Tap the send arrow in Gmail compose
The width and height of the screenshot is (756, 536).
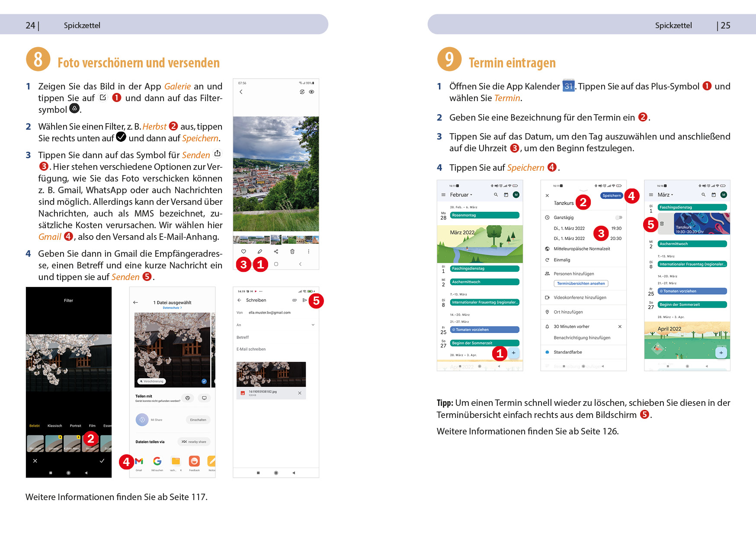pyautogui.click(x=304, y=300)
